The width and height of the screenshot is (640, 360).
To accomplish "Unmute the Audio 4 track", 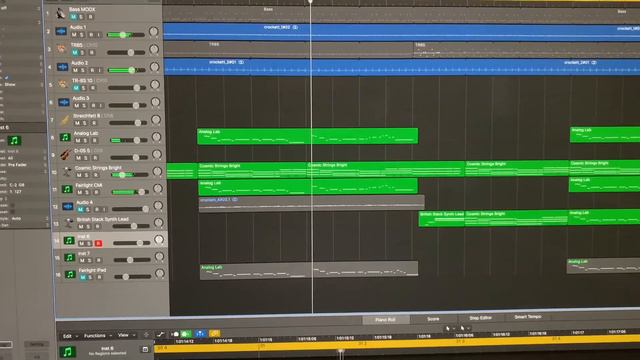I will pos(80,209).
